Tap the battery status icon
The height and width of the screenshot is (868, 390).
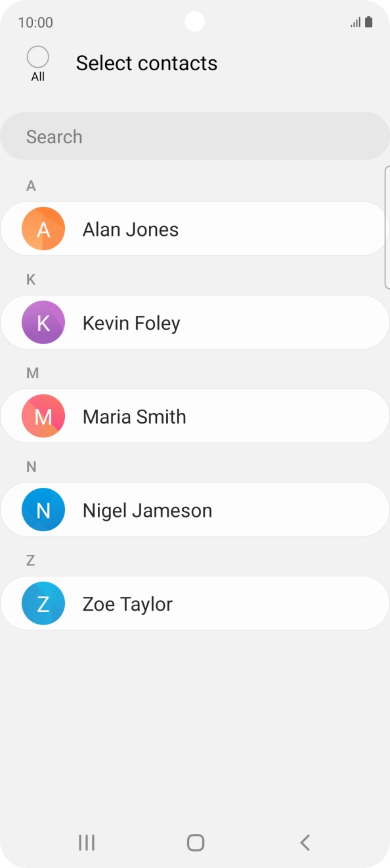369,22
